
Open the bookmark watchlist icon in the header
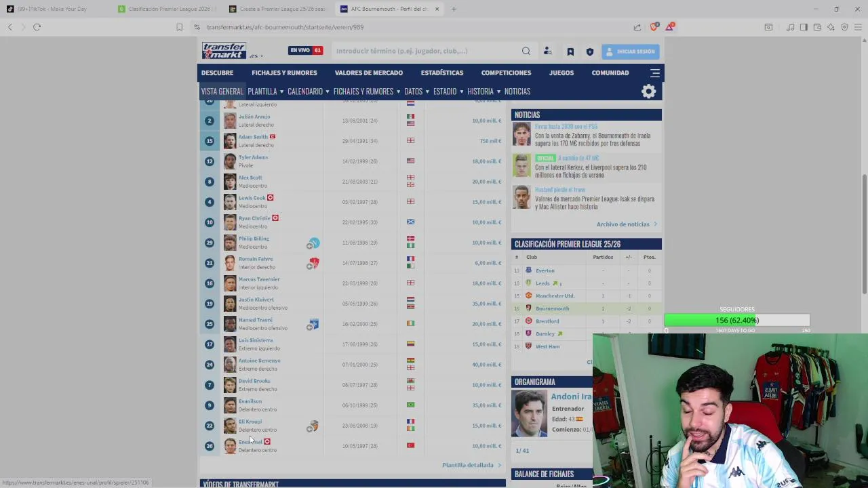[570, 52]
